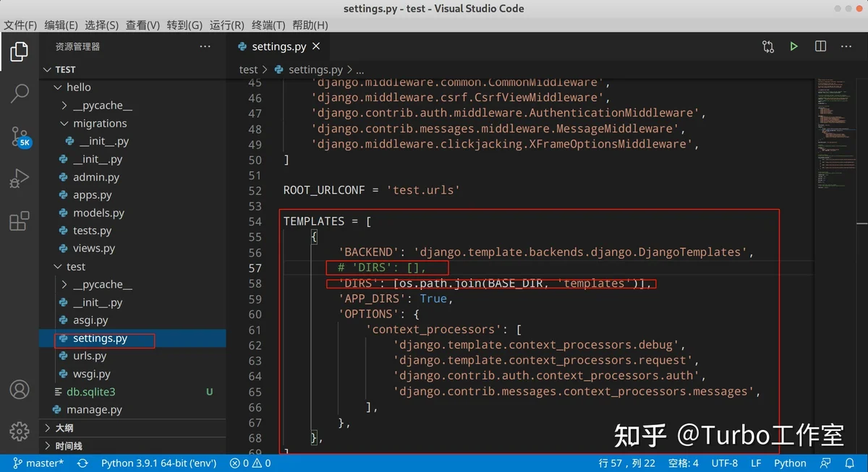Viewport: 868px width, 472px height.
Task: Expand __pycache__ folder under hello
Action: pyautogui.click(x=132, y=106)
